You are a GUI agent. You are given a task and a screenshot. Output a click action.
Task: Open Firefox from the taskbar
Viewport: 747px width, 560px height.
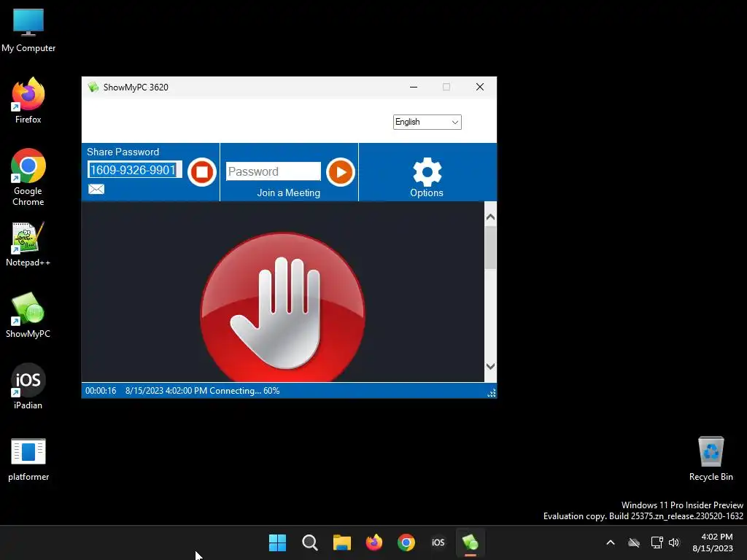374,542
